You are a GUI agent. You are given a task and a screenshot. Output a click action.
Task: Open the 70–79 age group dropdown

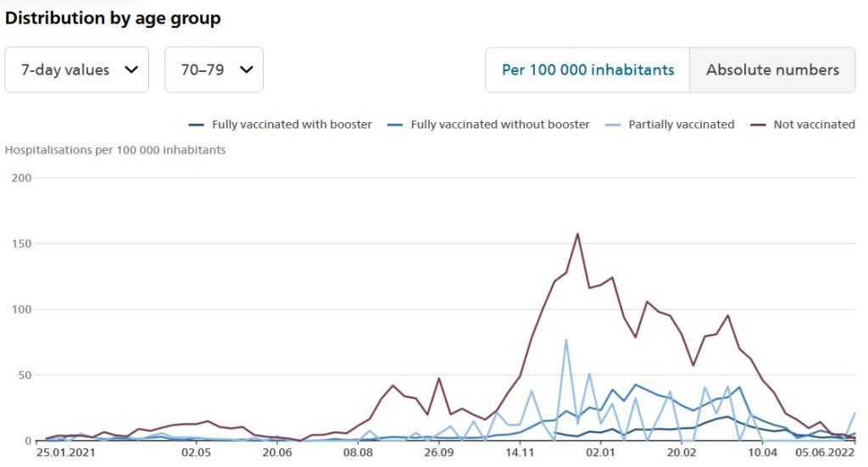[x=214, y=69]
